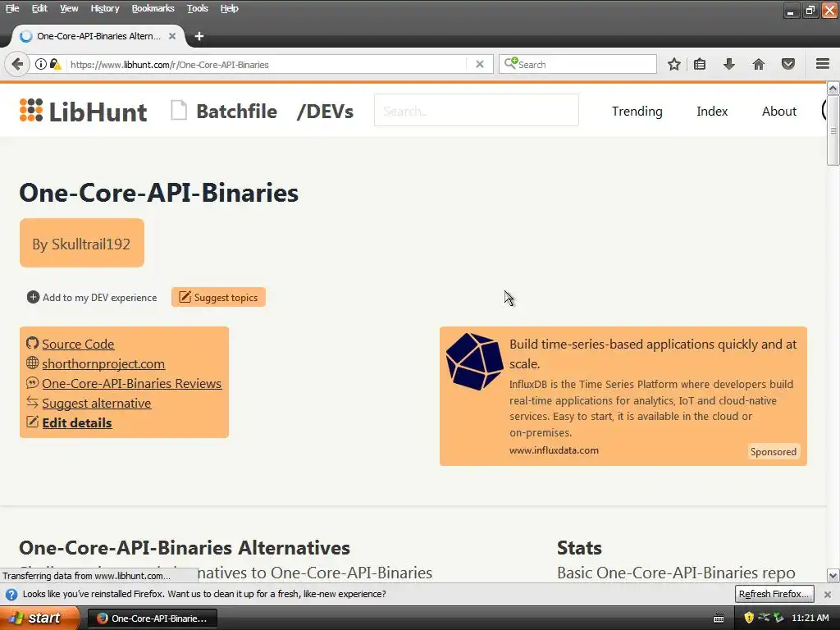This screenshot has height=630, width=840.
Task: Click the page scrollbar down arrow
Action: pyautogui.click(x=833, y=576)
